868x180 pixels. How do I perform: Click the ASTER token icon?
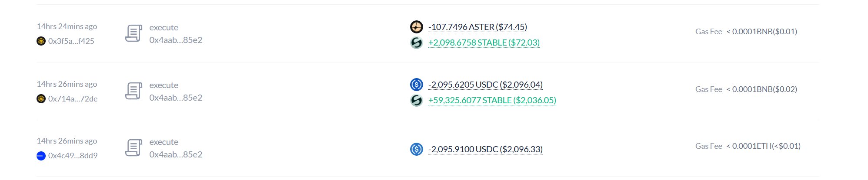click(x=416, y=27)
